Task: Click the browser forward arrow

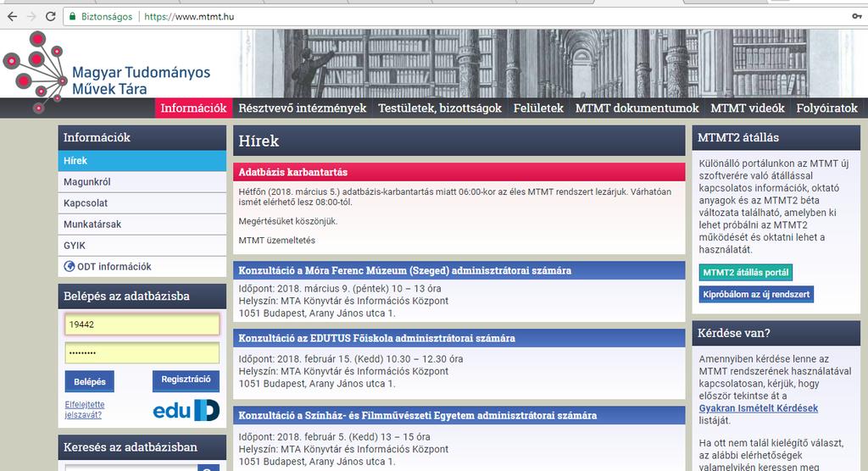Action: [31, 17]
